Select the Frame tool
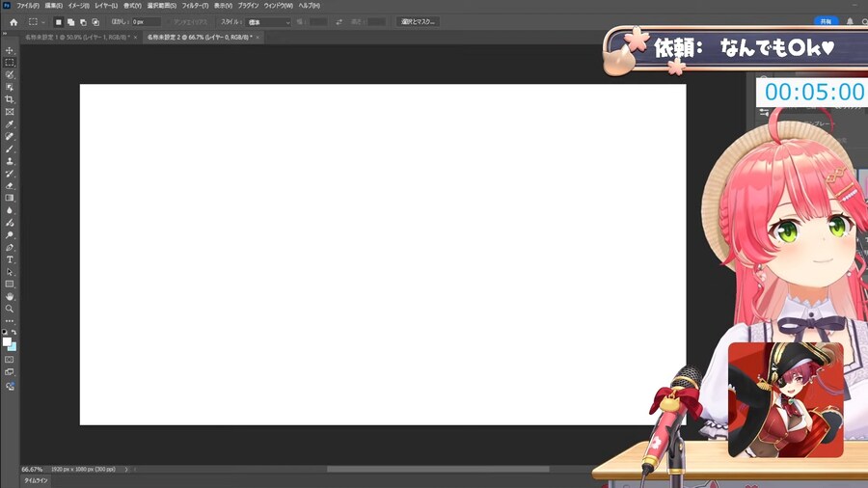The height and width of the screenshot is (488, 868). (10, 112)
